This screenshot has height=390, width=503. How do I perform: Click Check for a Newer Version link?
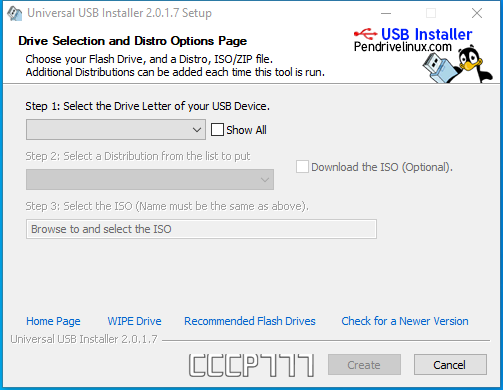tap(405, 321)
